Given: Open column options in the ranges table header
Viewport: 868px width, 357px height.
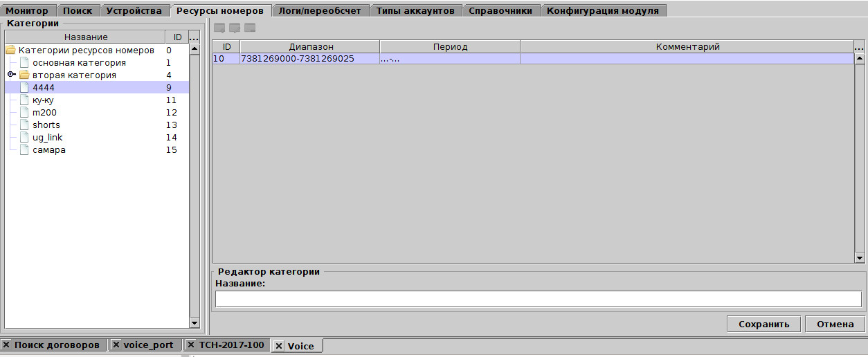Looking at the screenshot, I should tap(859, 47).
